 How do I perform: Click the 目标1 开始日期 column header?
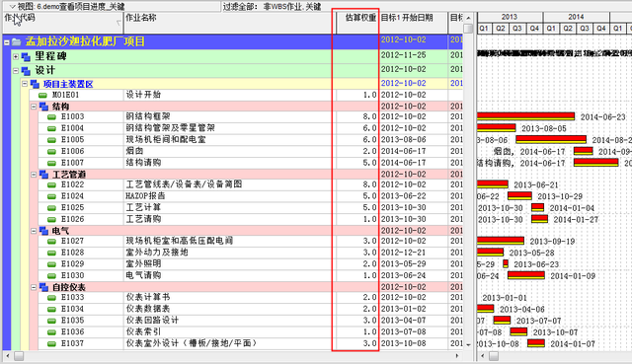[414, 23]
